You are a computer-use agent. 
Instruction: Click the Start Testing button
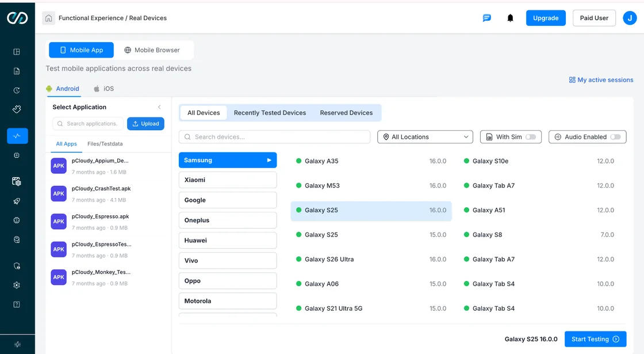coord(596,339)
